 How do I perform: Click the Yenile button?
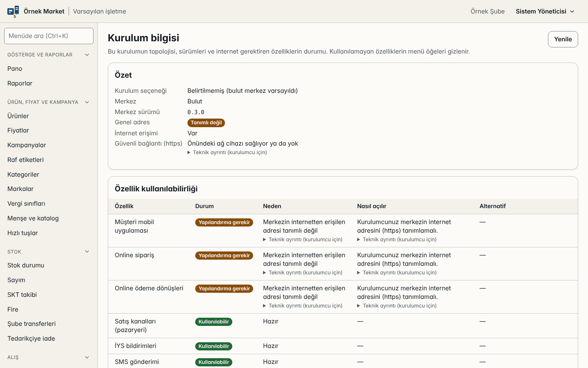[563, 39]
